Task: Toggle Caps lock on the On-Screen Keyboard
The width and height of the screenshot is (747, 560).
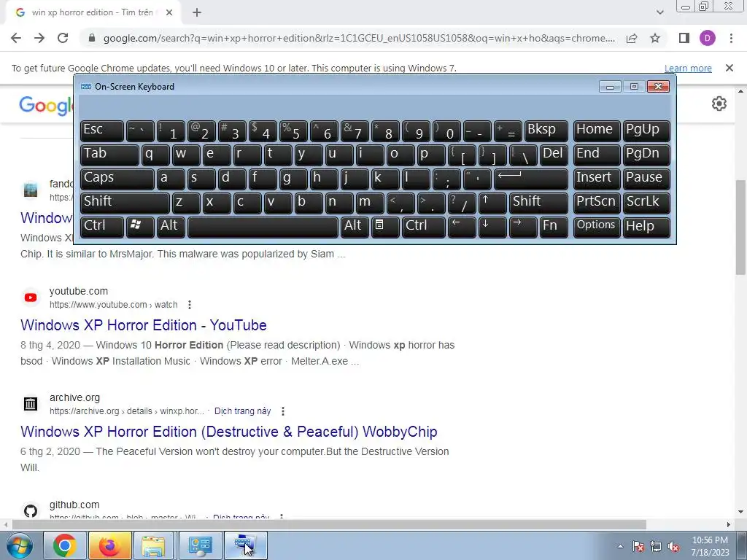Action: point(117,179)
